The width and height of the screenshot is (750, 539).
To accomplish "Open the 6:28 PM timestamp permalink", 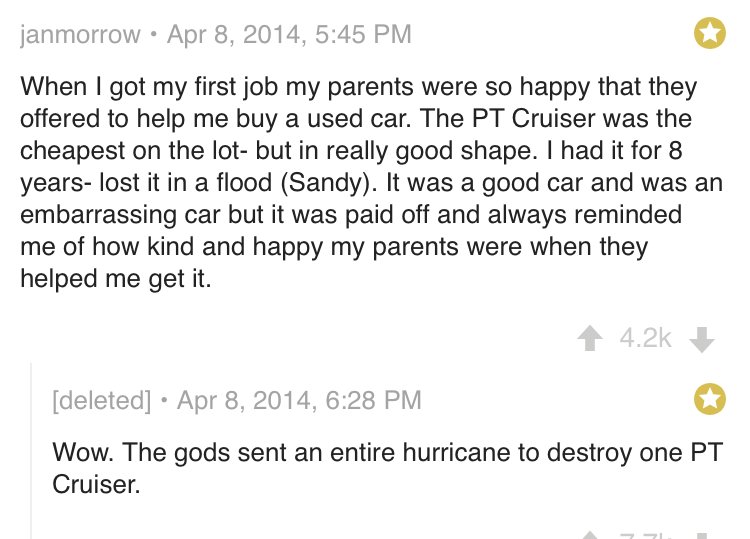I will (x=299, y=400).
